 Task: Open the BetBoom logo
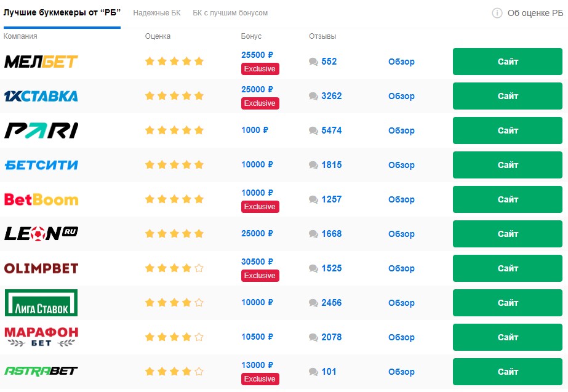[x=41, y=199]
